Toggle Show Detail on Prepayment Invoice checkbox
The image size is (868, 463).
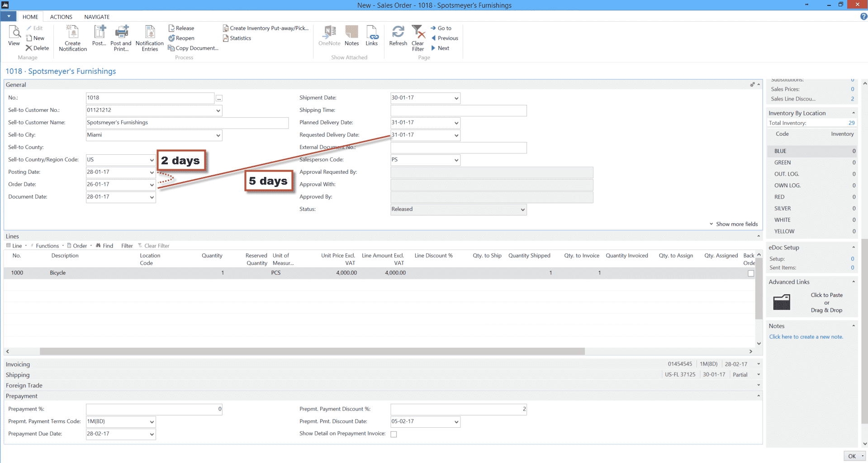(x=394, y=434)
